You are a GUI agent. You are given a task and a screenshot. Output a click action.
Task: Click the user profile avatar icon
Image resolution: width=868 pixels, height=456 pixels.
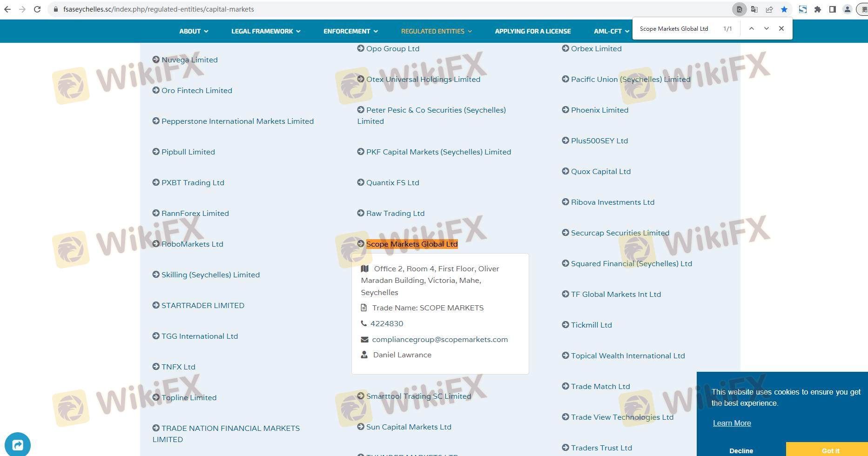[848, 9]
